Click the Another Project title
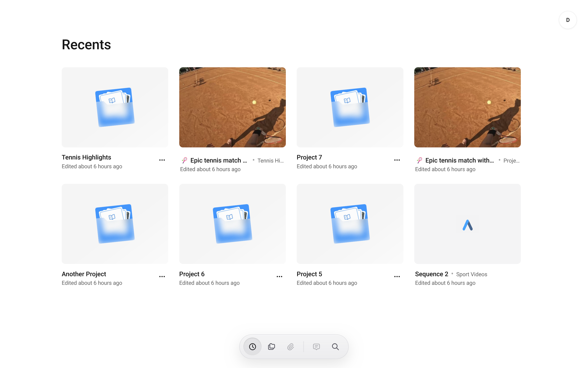 coord(84,274)
